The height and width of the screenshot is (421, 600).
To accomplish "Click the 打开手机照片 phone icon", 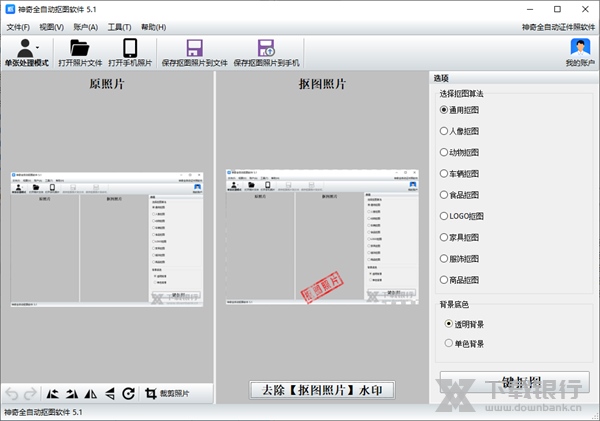I will coord(130,47).
